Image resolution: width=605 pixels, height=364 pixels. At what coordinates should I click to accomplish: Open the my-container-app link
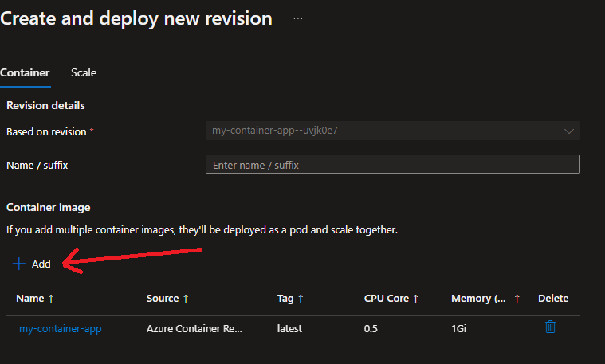(x=61, y=328)
